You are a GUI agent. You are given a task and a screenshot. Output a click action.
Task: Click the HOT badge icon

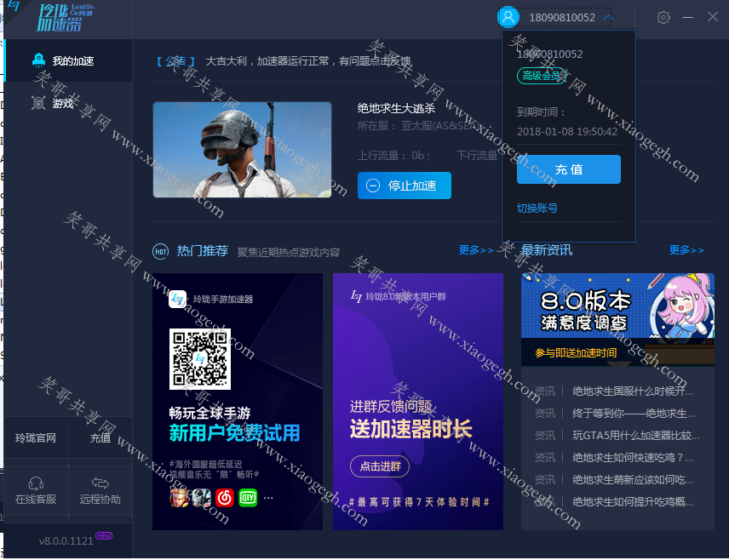tap(160, 251)
